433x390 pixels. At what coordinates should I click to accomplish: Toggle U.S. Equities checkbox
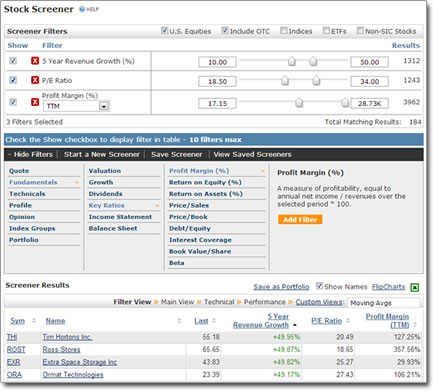click(x=164, y=31)
